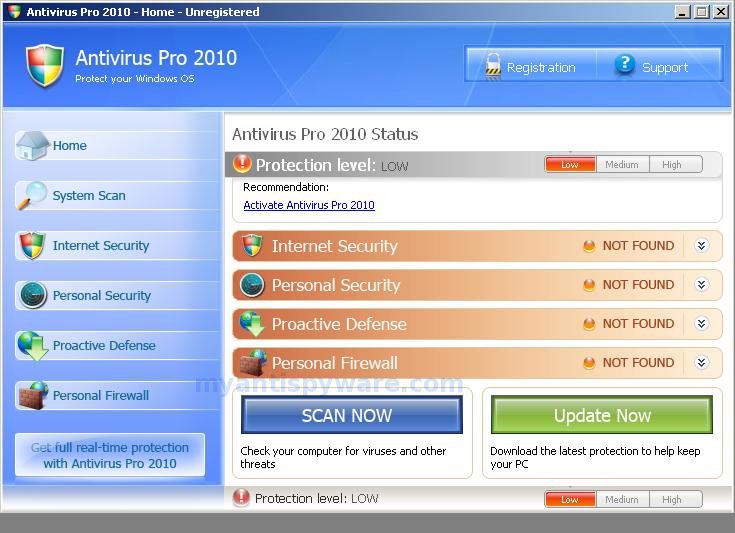This screenshot has height=533, width=735.
Task: Click the shield logo next to Antivirus Pro 2010
Action: (x=45, y=65)
